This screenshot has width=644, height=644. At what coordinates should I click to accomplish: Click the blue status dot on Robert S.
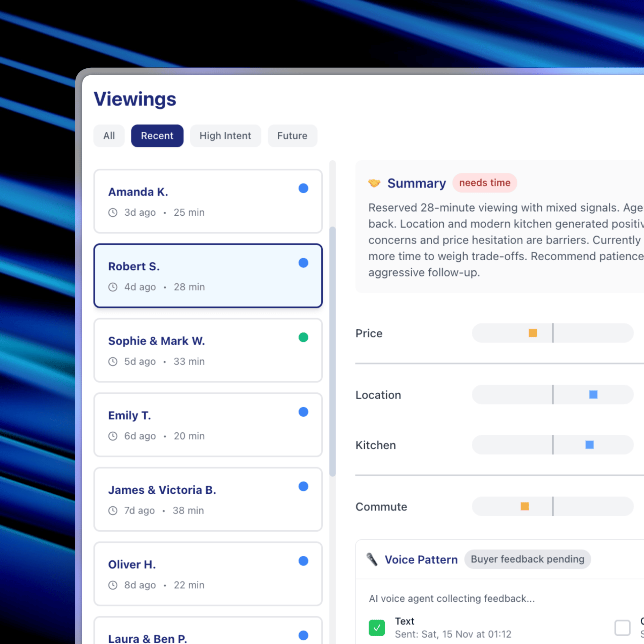coord(303,263)
